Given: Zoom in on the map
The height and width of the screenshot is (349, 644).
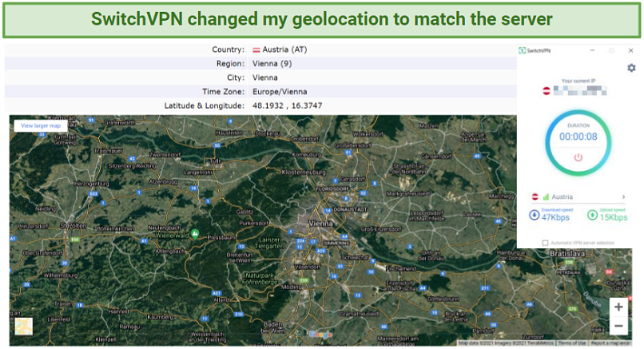Looking at the screenshot, I should [618, 307].
